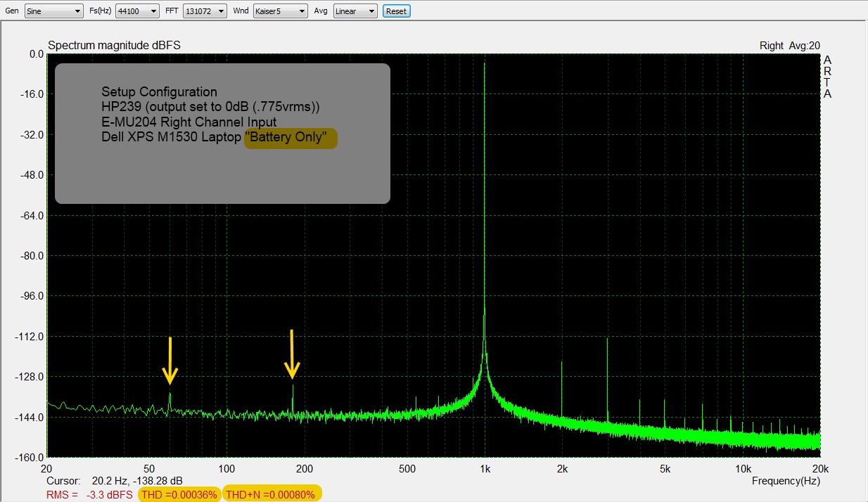The width and height of the screenshot is (868, 502).
Task: Click the 'Setup Configuration' heading text
Action: pyautogui.click(x=159, y=92)
